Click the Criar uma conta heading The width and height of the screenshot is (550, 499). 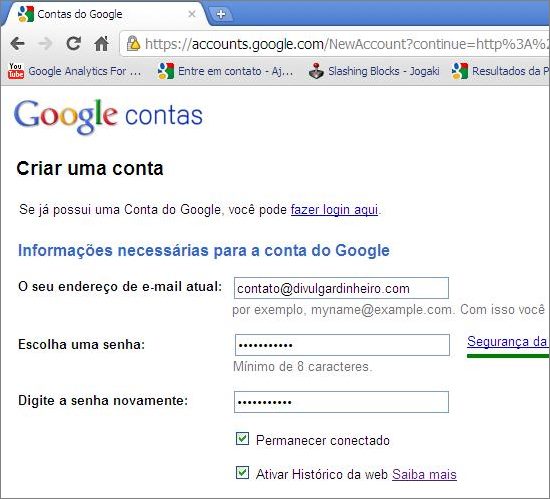click(90, 168)
